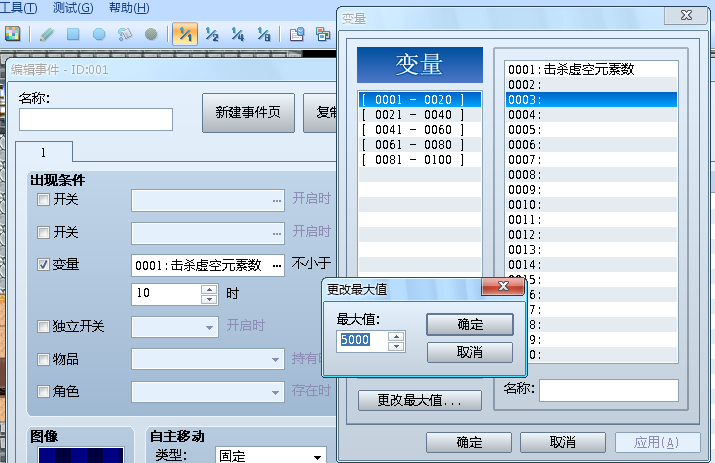The image size is (715, 463).
Task: Increase 最大值 with the up arrow
Action: [396, 337]
